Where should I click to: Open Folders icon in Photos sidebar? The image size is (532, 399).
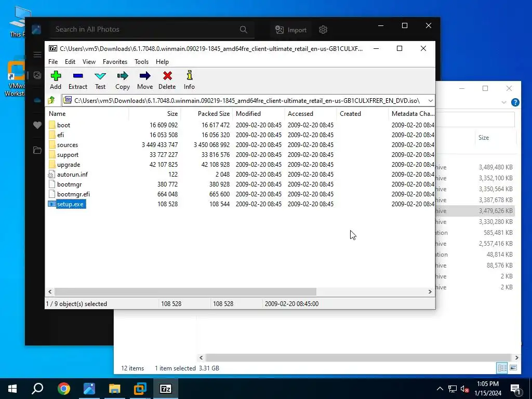tap(37, 150)
